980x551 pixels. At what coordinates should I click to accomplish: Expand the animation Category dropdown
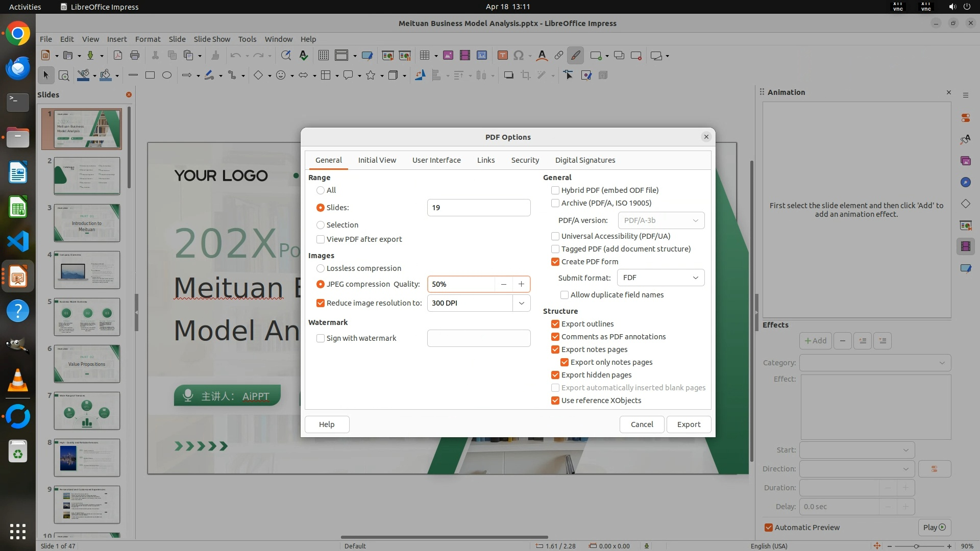click(875, 363)
